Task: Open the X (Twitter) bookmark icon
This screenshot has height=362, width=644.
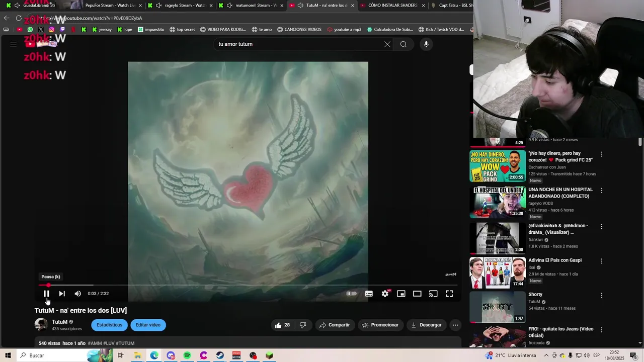Action: [41, 30]
